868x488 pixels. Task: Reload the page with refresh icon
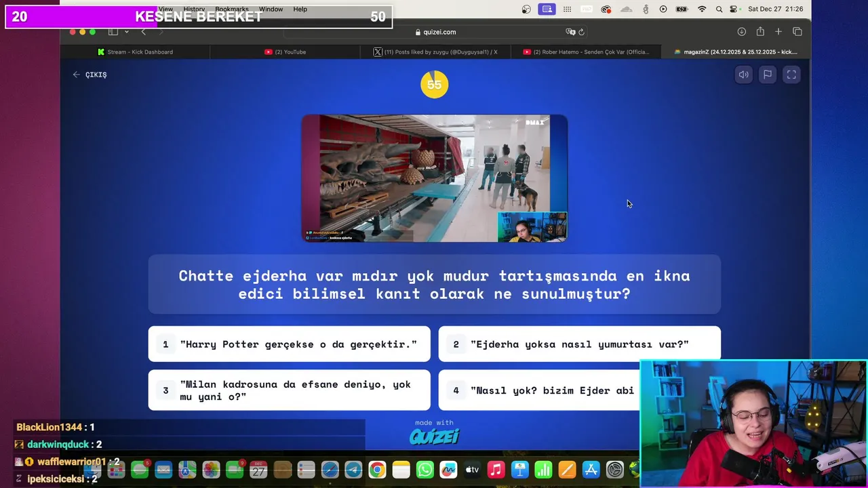581,32
